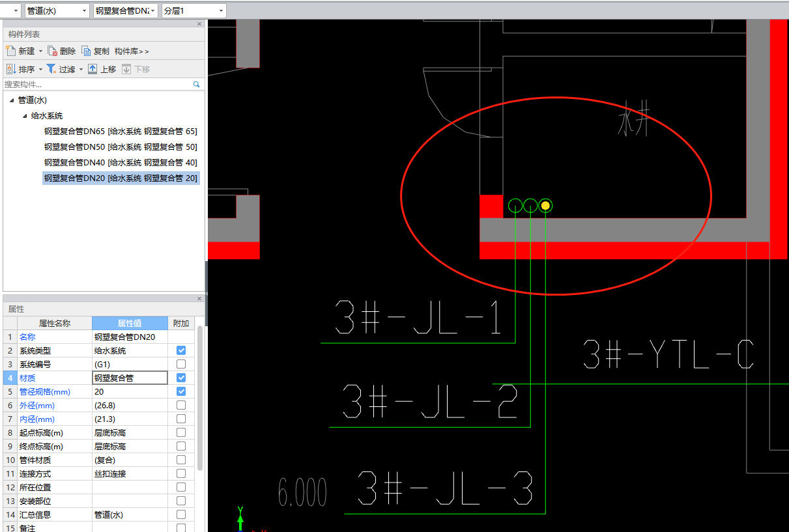Collapse the 管道(水) tree node
This screenshot has width=789, height=532.
[12, 100]
